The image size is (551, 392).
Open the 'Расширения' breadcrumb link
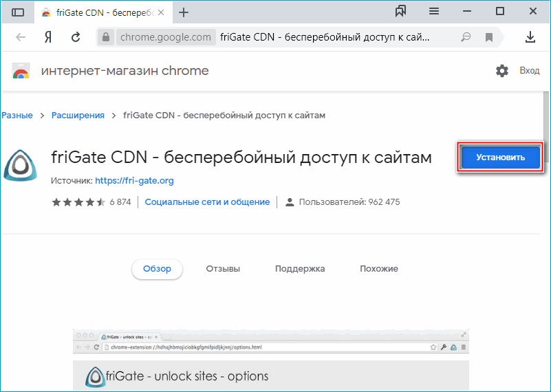coord(78,116)
